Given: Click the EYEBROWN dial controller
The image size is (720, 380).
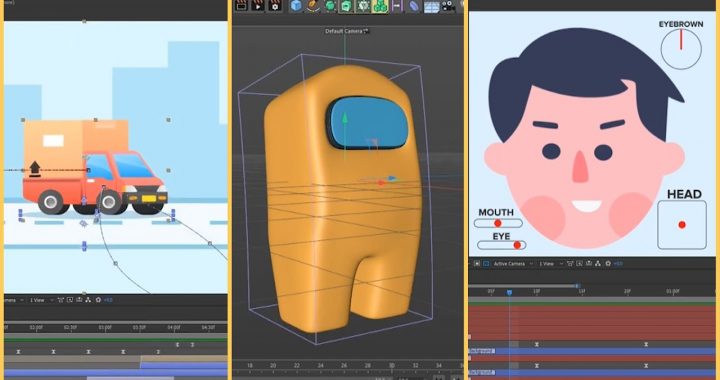Looking at the screenshot, I should 681,49.
